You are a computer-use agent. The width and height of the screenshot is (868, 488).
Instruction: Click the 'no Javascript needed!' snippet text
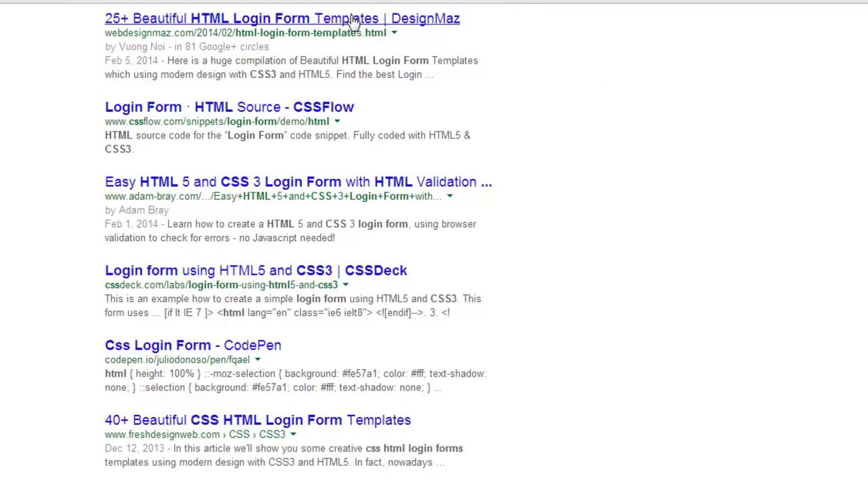[x=289, y=238]
